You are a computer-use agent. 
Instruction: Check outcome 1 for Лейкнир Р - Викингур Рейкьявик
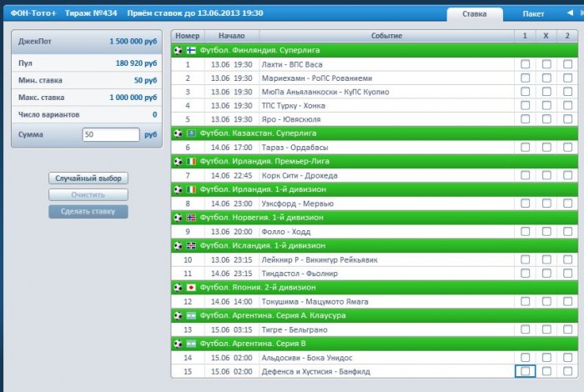pos(525,259)
